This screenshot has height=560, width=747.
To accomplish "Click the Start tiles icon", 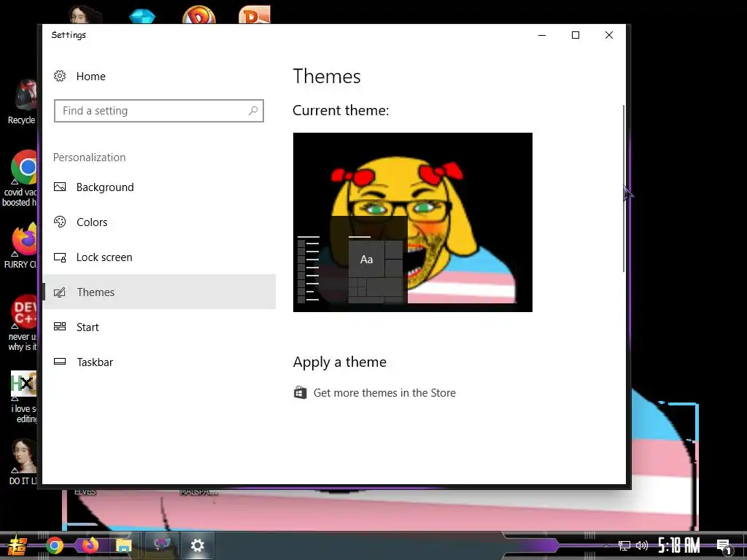I will point(60,326).
